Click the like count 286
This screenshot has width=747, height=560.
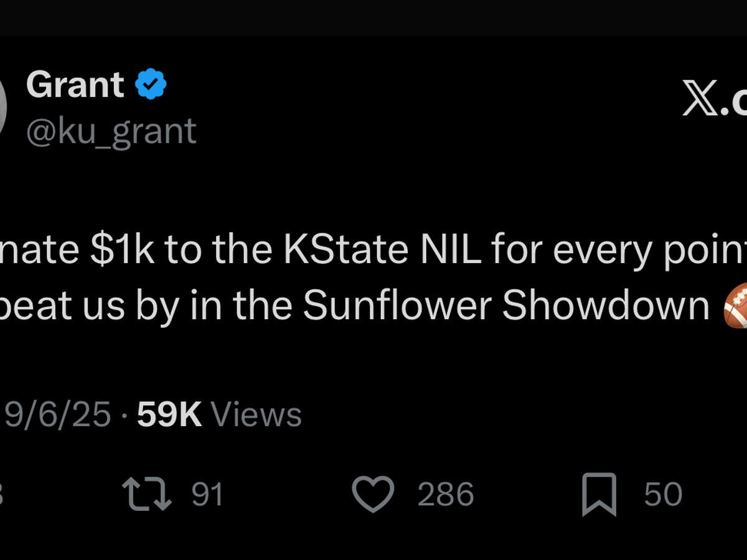click(446, 495)
